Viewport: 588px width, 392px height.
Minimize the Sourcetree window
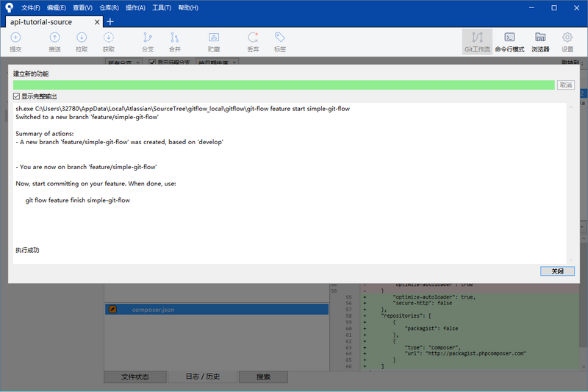(531, 8)
